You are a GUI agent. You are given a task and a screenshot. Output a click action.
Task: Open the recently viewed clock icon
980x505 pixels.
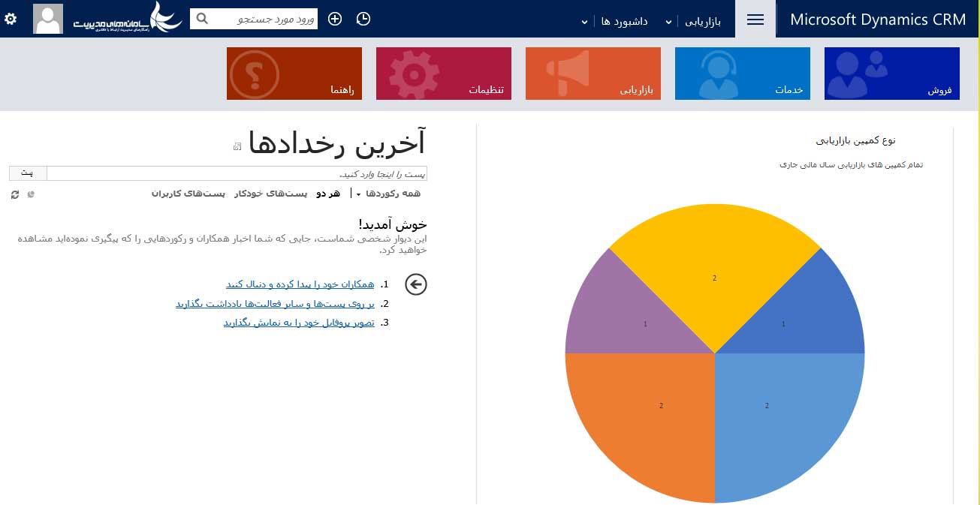click(363, 19)
